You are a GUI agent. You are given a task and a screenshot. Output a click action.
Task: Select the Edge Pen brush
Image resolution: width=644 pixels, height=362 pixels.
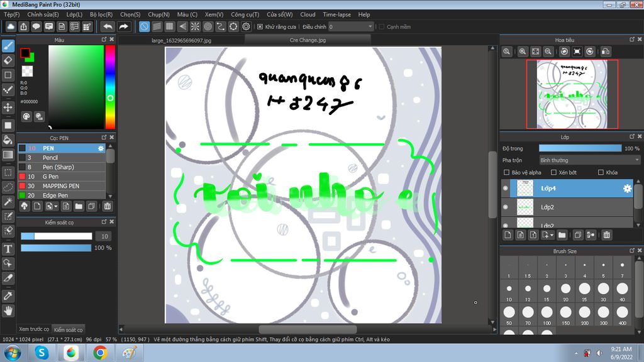[x=62, y=195]
